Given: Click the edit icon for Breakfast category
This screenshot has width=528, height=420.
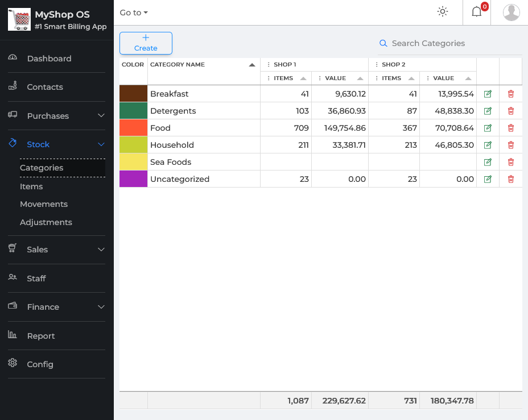Looking at the screenshot, I should tap(488, 94).
